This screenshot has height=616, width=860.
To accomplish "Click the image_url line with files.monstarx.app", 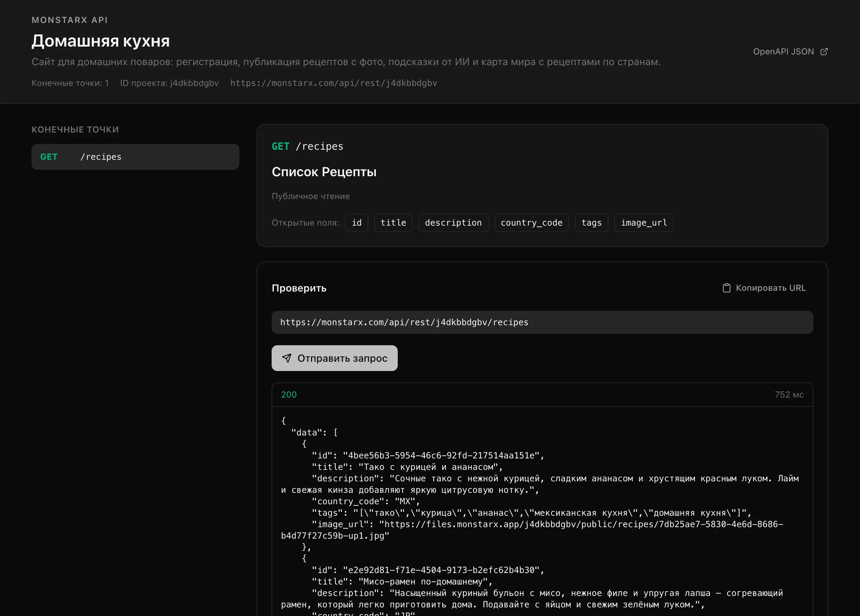I will click(532, 530).
